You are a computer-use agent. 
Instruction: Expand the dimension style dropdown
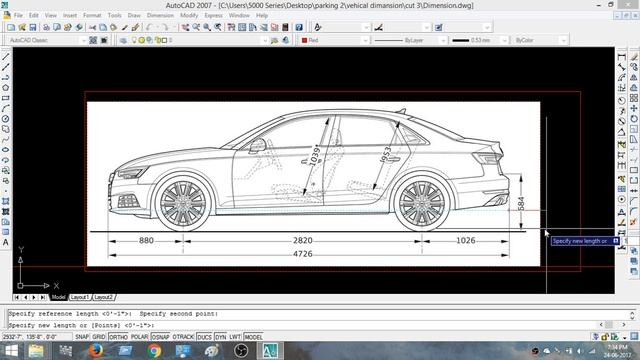coord(427,27)
